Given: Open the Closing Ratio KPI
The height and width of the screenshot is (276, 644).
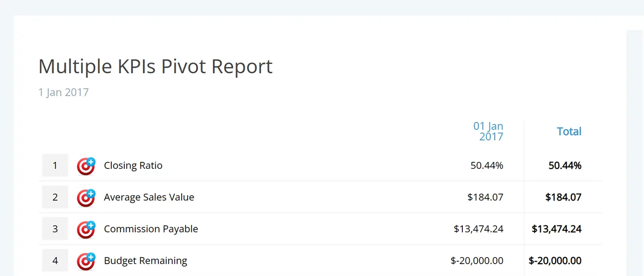Looking at the screenshot, I should coord(133,165).
